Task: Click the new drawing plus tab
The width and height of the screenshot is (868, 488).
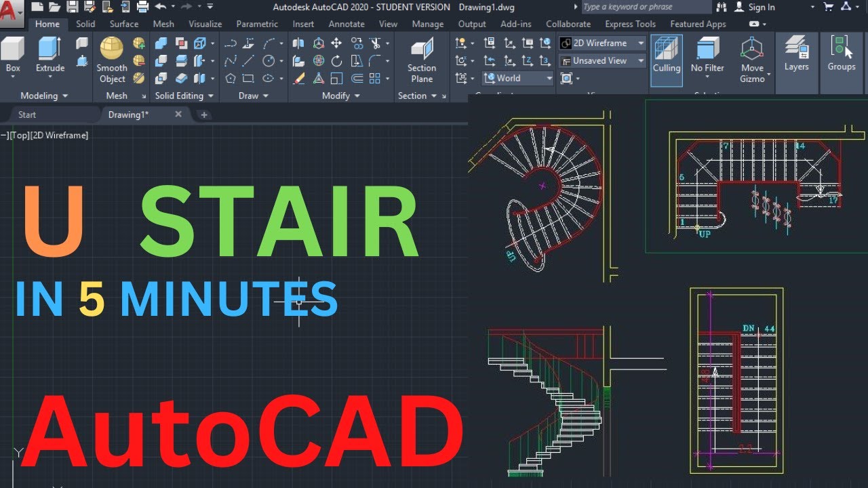Action: pos(203,115)
